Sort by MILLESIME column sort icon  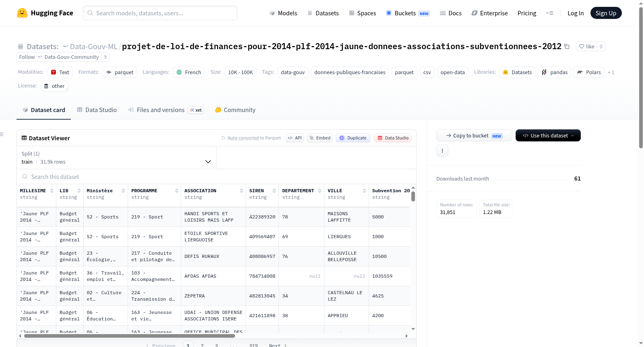point(52,191)
